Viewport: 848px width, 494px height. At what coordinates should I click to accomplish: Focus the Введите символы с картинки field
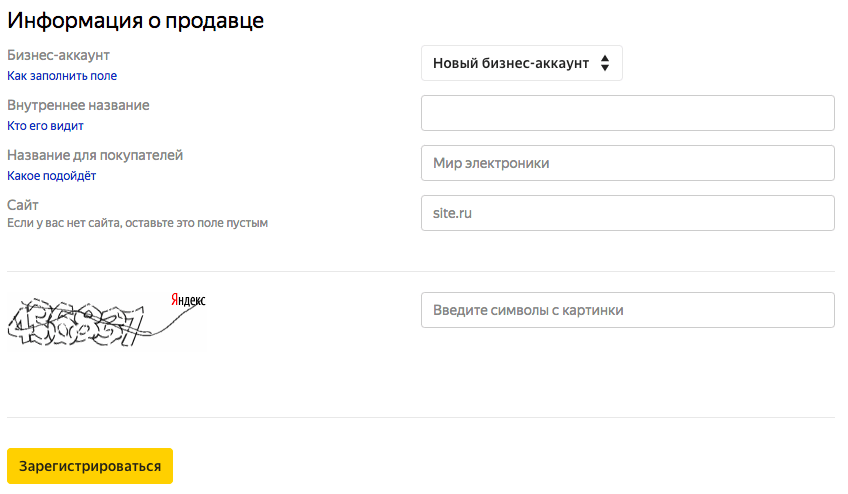628,310
